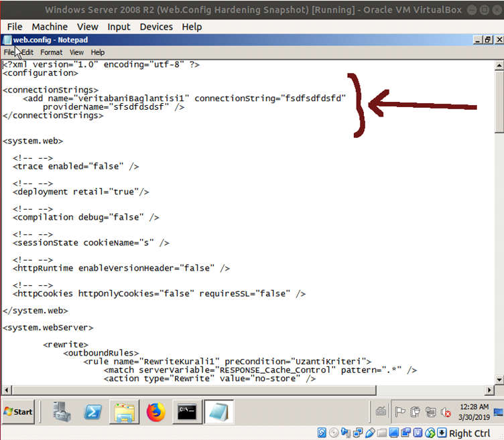Click the Notepad title bar icon

click(7, 40)
